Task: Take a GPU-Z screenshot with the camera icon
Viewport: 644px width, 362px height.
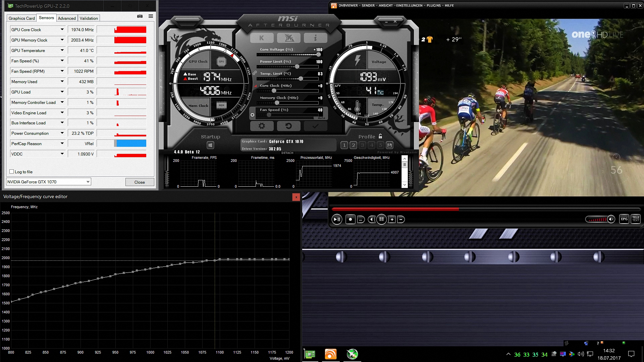Action: [140, 16]
